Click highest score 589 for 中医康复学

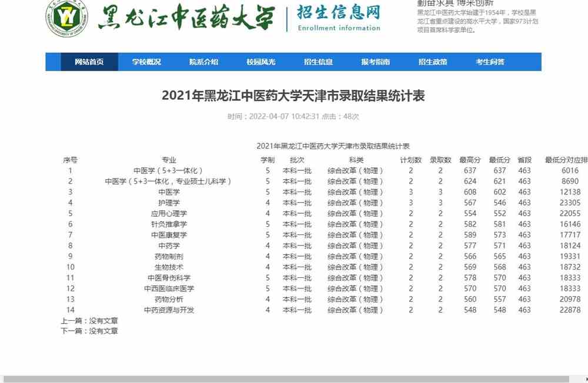pos(470,235)
